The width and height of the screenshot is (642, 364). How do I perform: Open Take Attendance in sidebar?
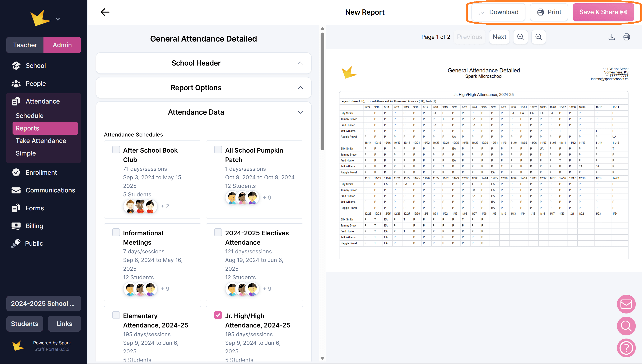41,141
